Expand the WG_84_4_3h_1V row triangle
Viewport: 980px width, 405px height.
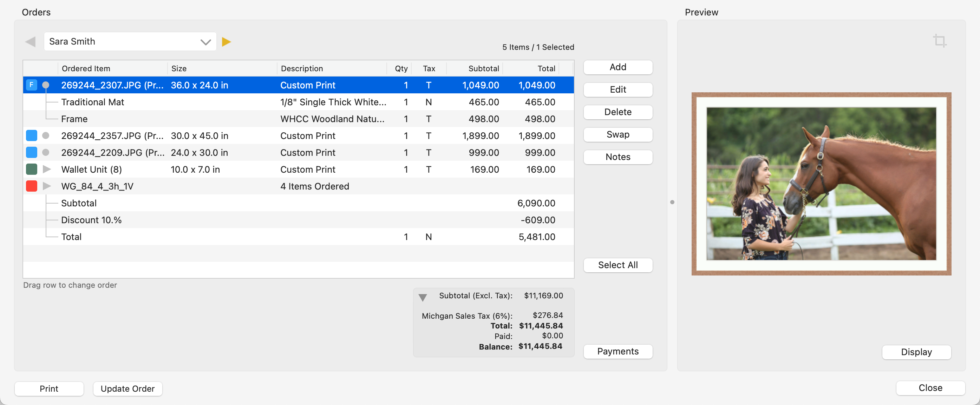click(x=47, y=186)
